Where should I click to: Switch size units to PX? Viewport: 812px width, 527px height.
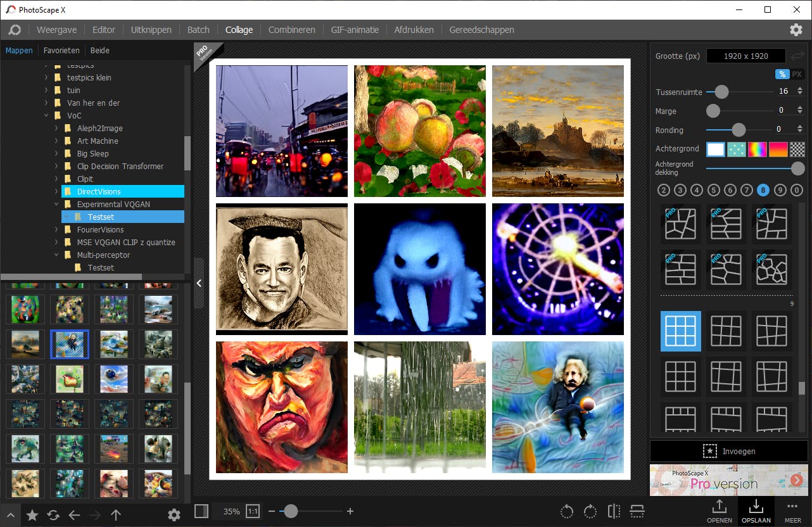(x=797, y=74)
